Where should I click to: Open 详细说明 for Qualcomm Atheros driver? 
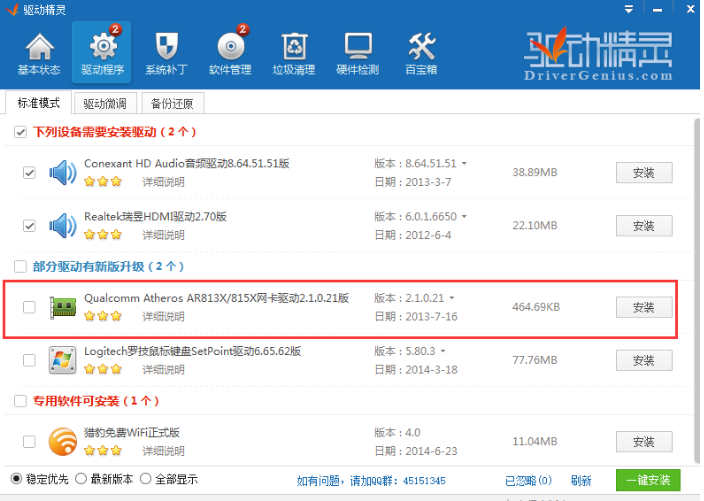(x=163, y=316)
